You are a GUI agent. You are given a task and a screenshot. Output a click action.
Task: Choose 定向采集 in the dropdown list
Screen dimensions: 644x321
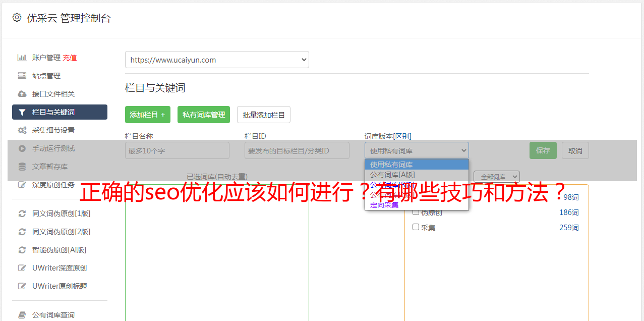417,205
